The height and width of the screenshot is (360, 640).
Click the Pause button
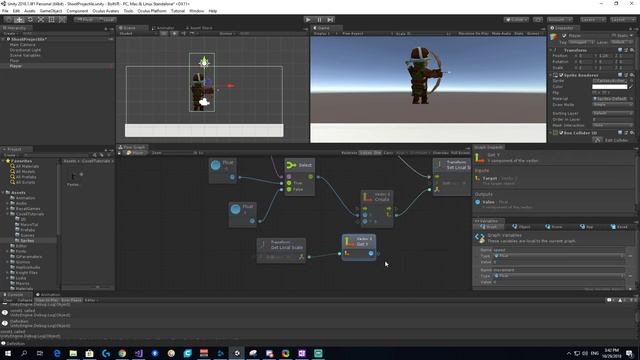point(319,20)
